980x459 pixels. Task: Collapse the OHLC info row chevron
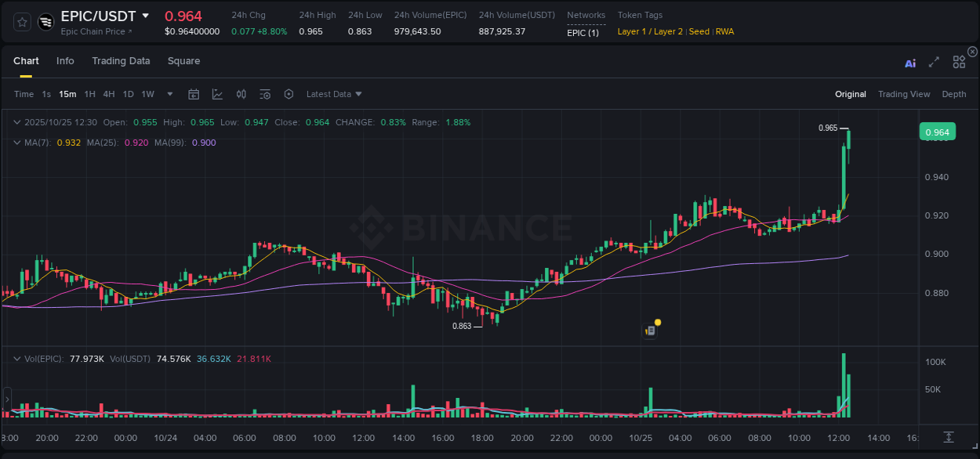coord(17,122)
